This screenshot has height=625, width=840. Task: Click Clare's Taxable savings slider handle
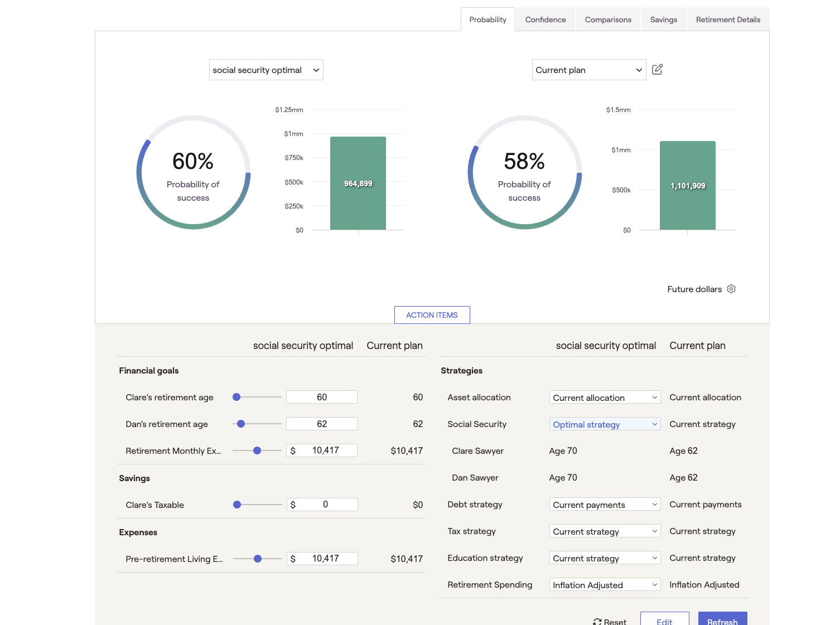point(237,505)
